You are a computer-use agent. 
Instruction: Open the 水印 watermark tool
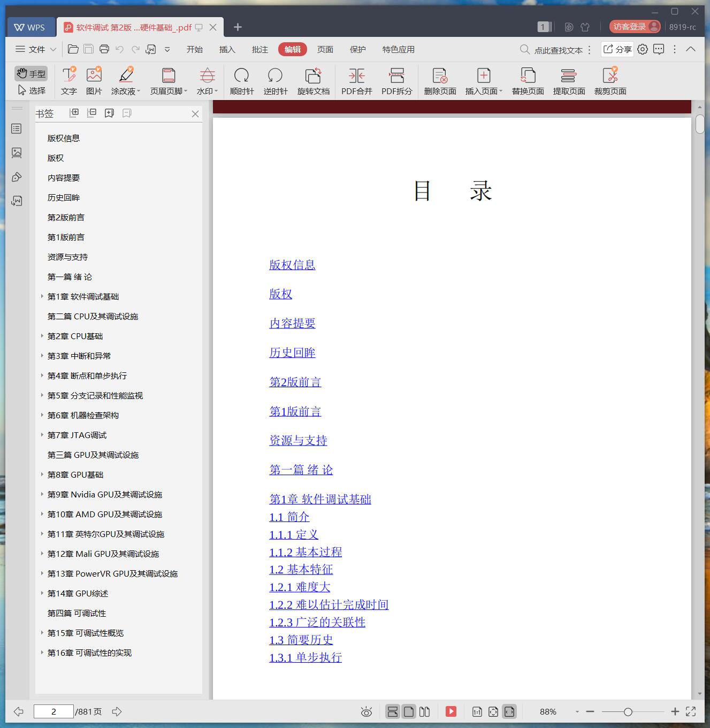[x=207, y=81]
